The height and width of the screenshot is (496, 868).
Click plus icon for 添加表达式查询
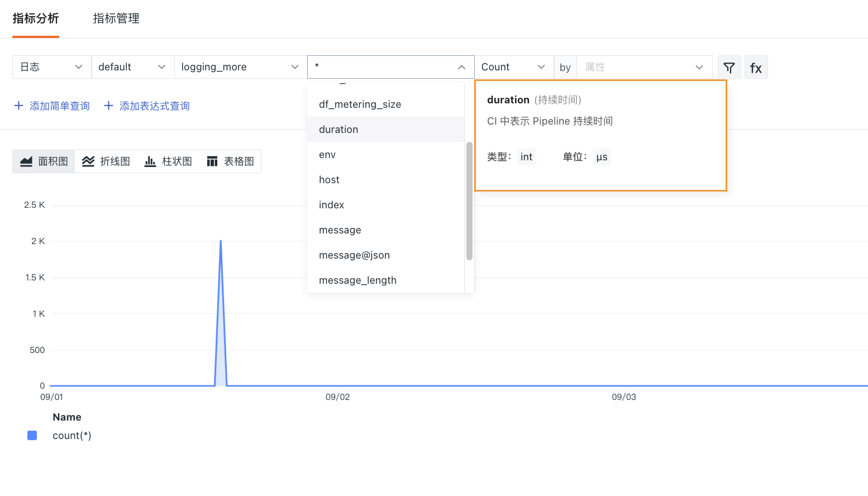[x=108, y=106]
